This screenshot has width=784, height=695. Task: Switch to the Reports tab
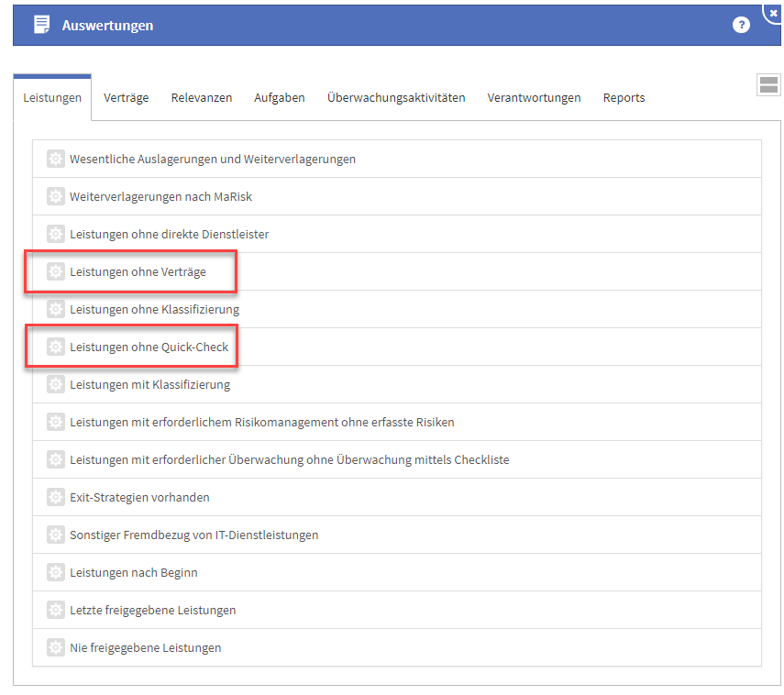click(x=624, y=98)
